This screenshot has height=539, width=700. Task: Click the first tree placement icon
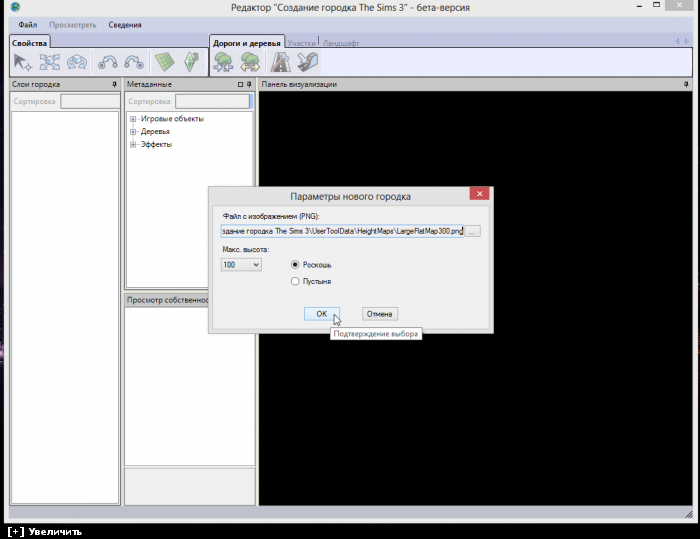(223, 62)
